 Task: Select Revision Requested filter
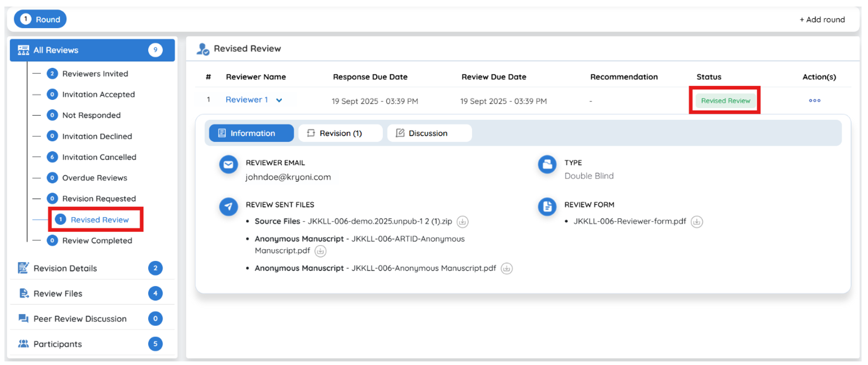click(99, 199)
